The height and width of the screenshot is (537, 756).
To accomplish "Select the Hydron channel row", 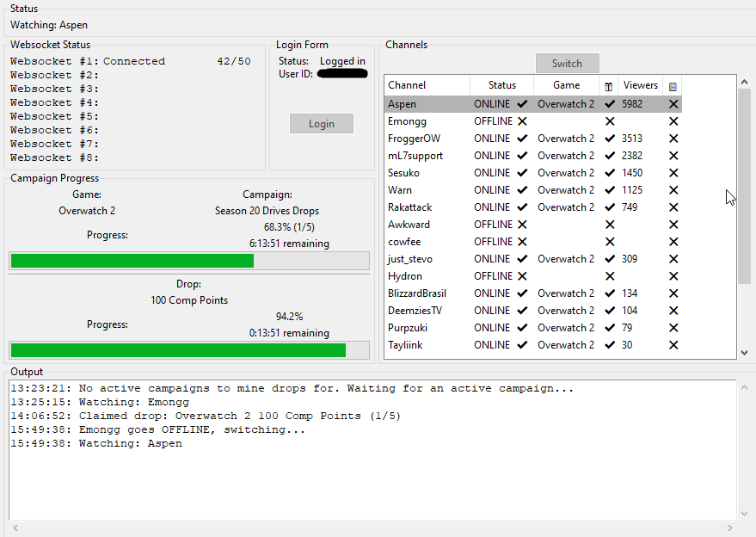I will 533,276.
